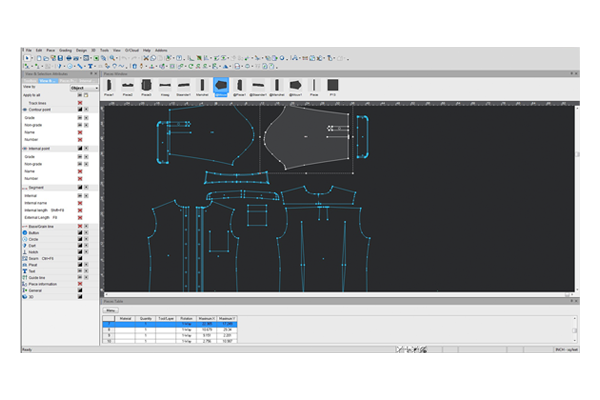Screen dimensions: 600x400
Task: Click the Menu button in Pieces Table
Action: pos(112,310)
